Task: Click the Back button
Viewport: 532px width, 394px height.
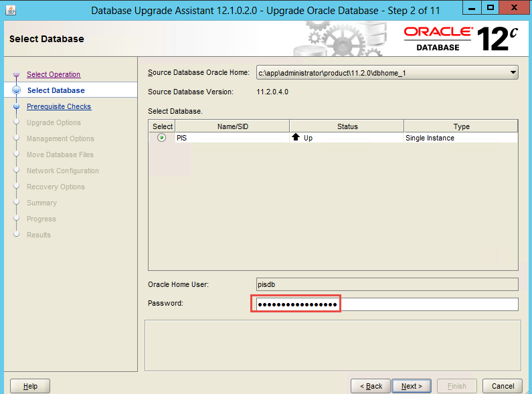Action: (371, 386)
